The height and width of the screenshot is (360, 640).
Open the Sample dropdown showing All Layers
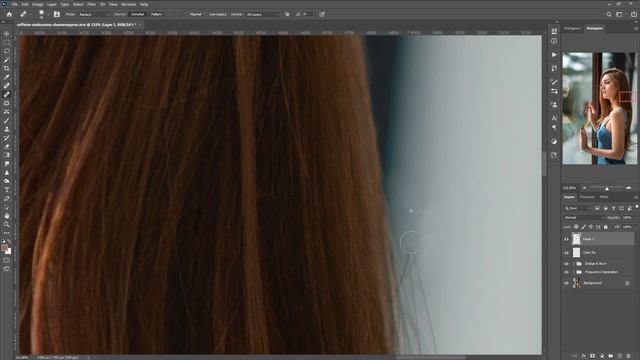coord(263,14)
